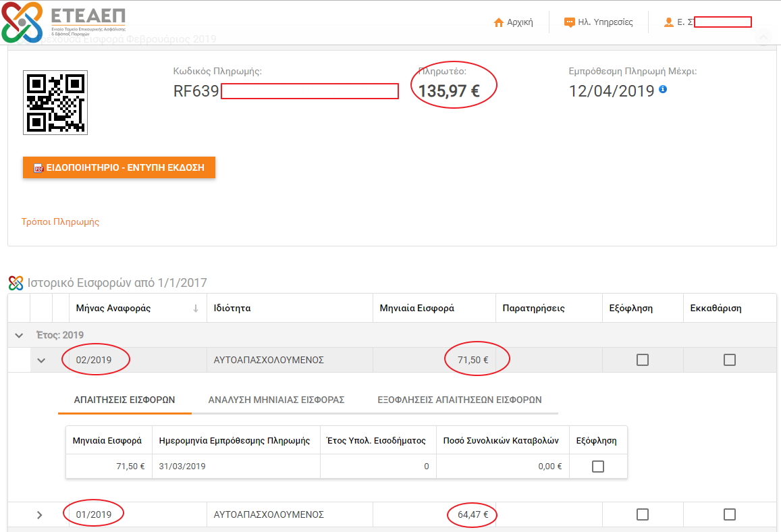Collapse the 02/2019 row details
Viewport: 781px width, 532px height.
(x=41, y=360)
